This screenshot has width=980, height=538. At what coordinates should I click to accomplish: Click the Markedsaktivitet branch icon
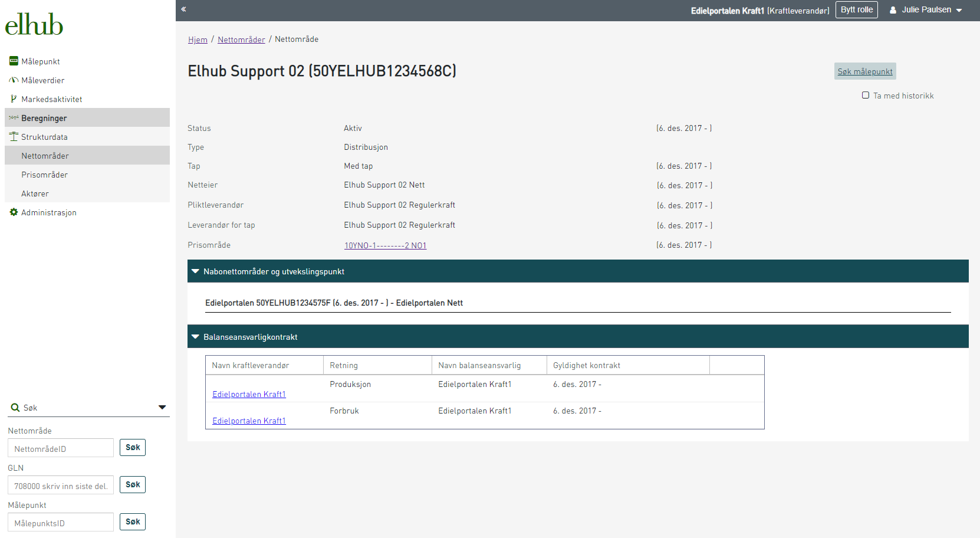coord(14,99)
